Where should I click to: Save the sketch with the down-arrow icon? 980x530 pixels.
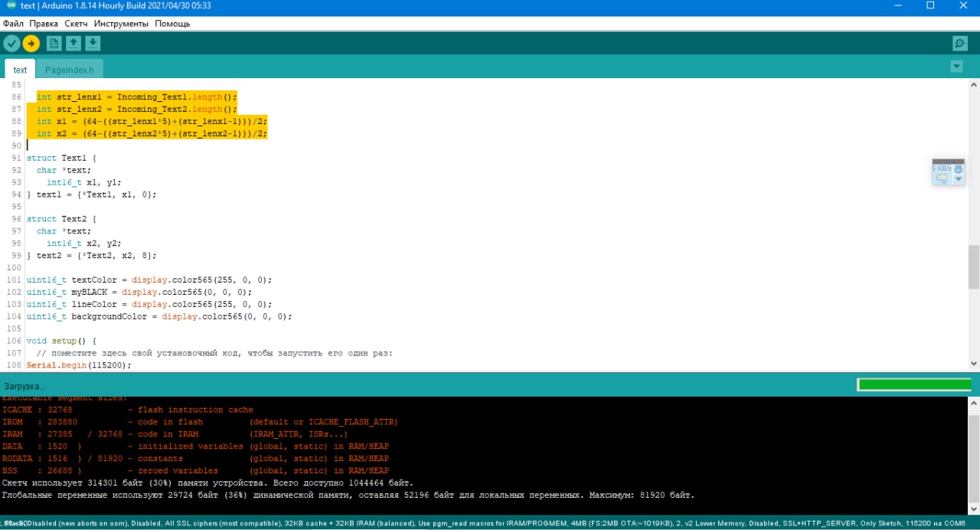point(93,43)
